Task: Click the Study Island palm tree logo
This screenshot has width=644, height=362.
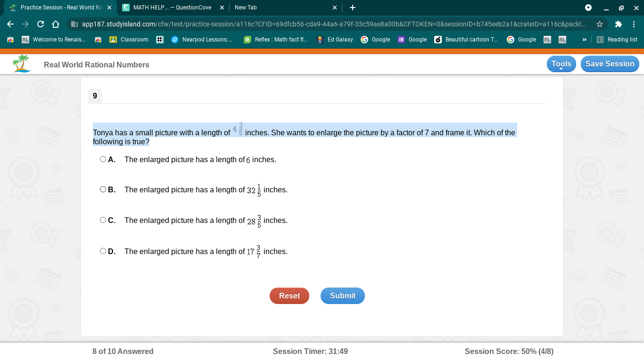Action: coord(22,64)
